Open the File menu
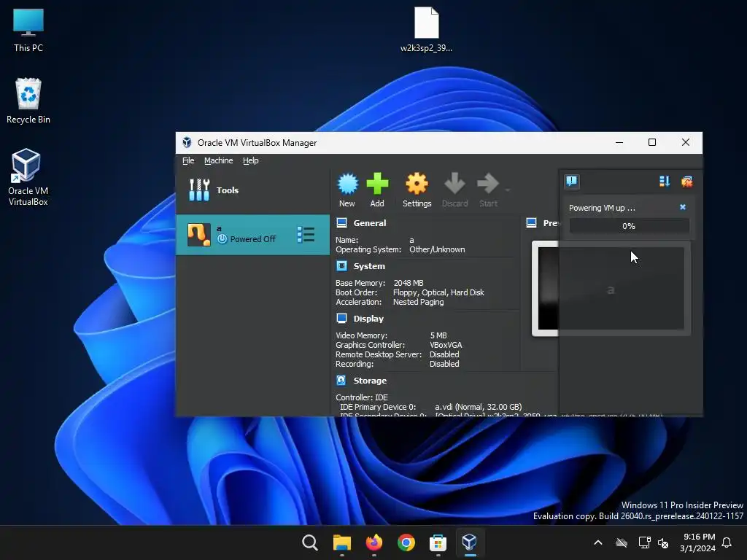This screenshot has width=747, height=560. (x=188, y=160)
